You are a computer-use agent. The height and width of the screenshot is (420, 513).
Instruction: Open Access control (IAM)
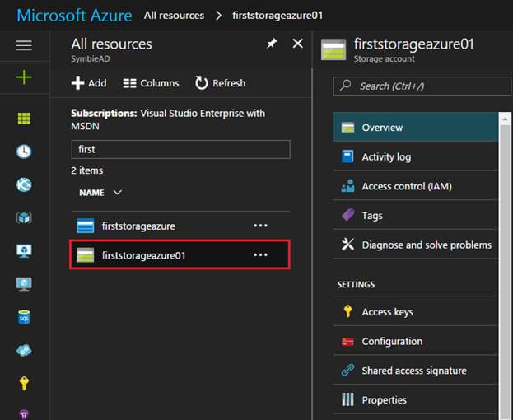(x=416, y=186)
